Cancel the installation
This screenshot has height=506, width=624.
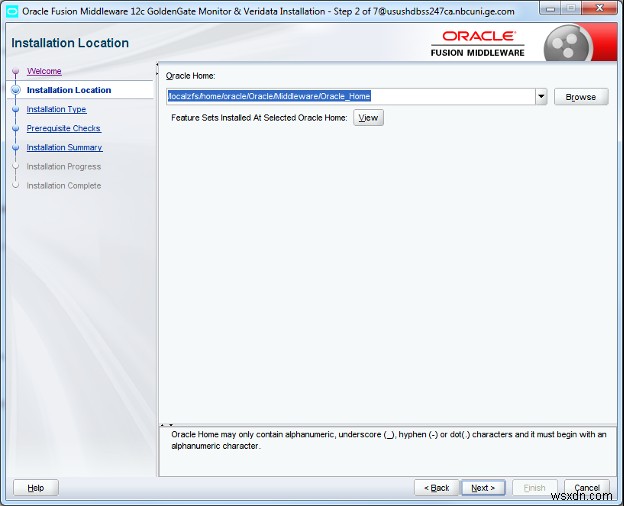click(x=587, y=488)
